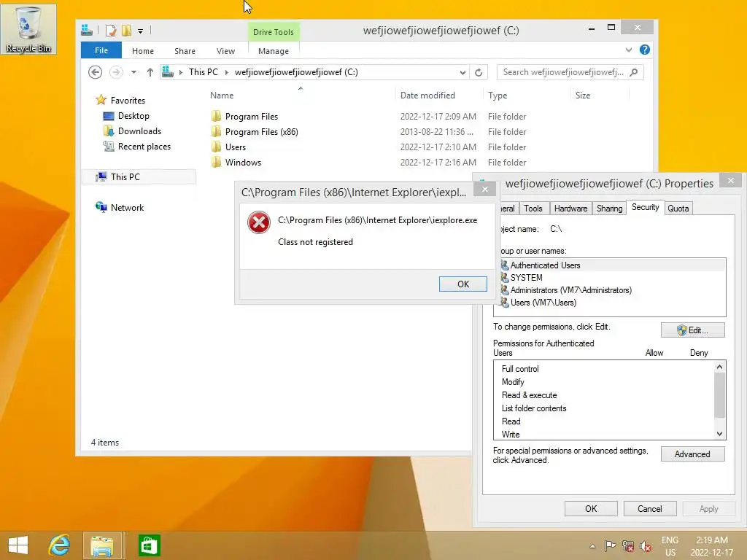This screenshot has width=747, height=560.
Task: Close the iexplore.exe error dialog
Action: pyautogui.click(x=484, y=190)
